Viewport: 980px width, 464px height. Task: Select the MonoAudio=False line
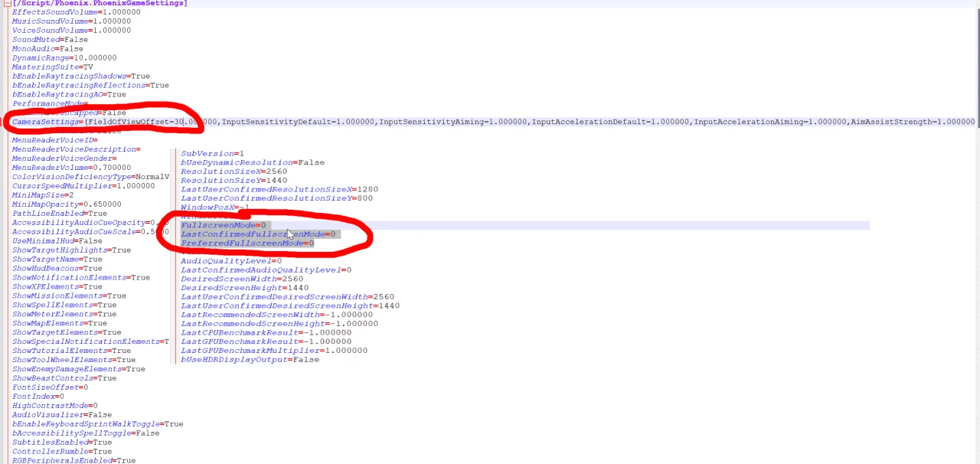tap(47, 49)
